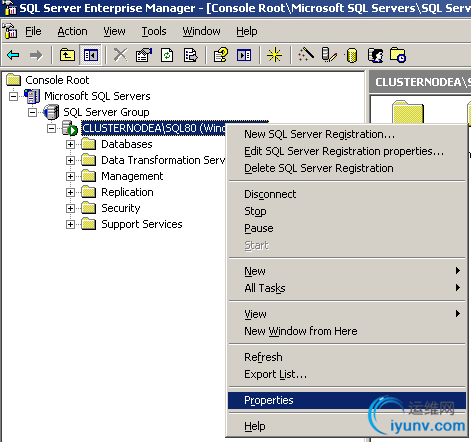
Task: Click the Forward arrow toolbar icon
Action: (36, 55)
